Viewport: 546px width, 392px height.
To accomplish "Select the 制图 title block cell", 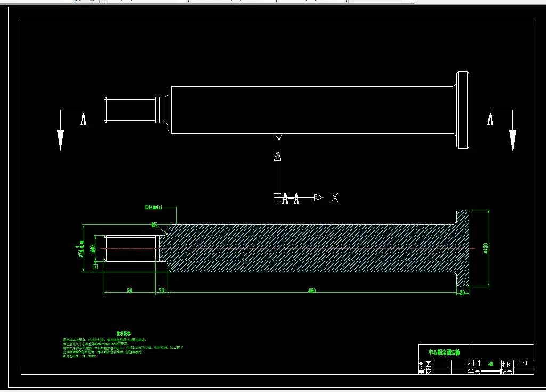I will (x=425, y=364).
